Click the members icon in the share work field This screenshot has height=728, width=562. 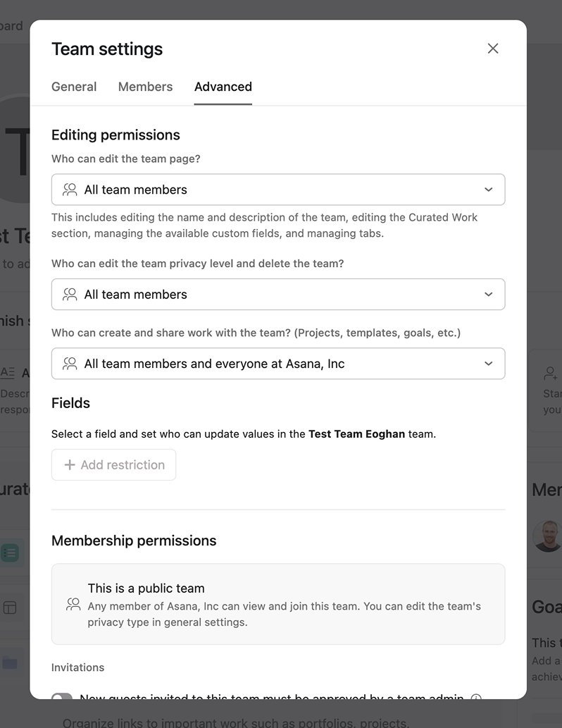69,364
